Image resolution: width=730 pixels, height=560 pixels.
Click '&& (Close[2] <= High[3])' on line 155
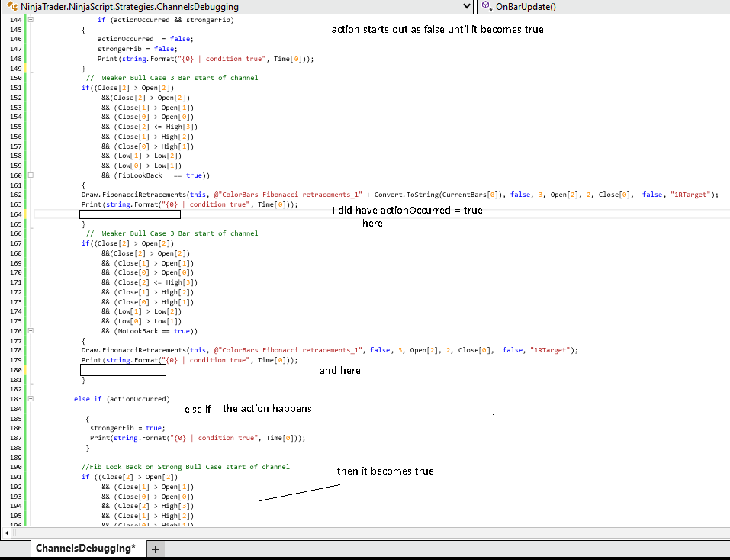pos(150,127)
